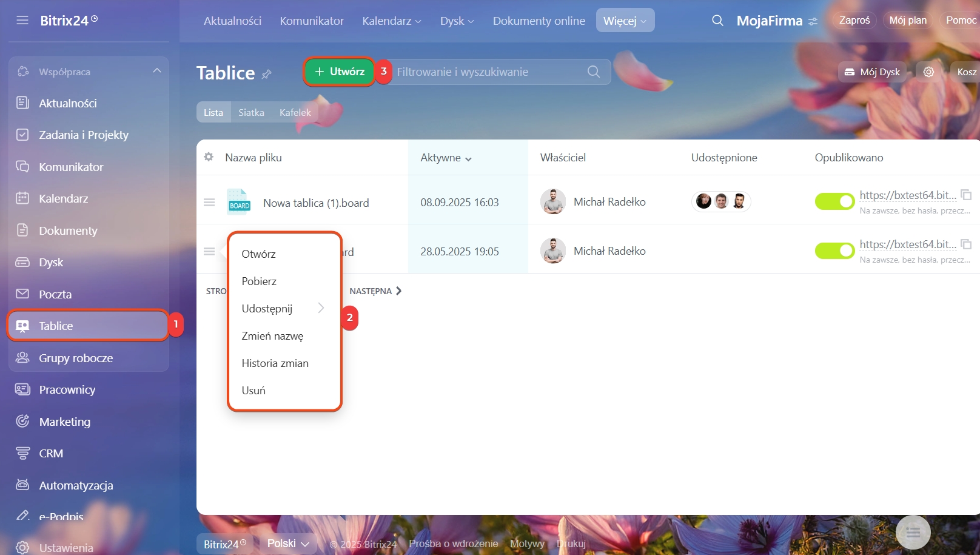Click the green Utwórz button
The height and width of the screenshot is (555, 980).
[x=340, y=72]
